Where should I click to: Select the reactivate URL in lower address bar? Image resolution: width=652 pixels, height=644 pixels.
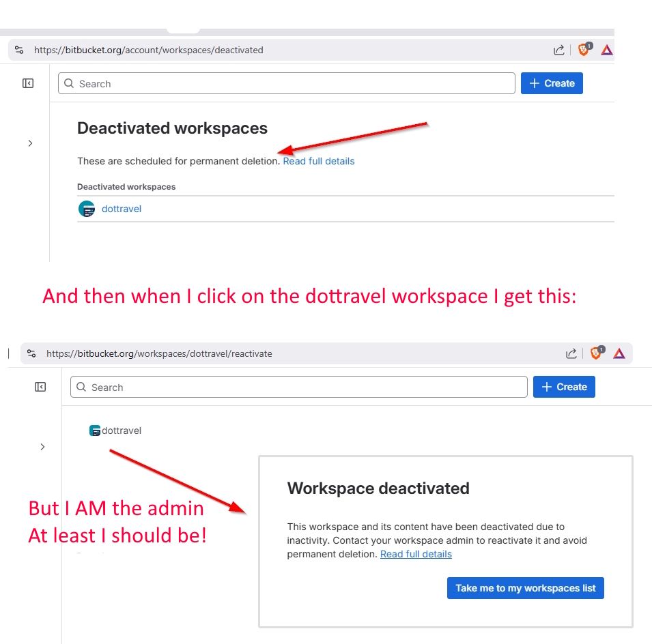pyautogui.click(x=160, y=353)
